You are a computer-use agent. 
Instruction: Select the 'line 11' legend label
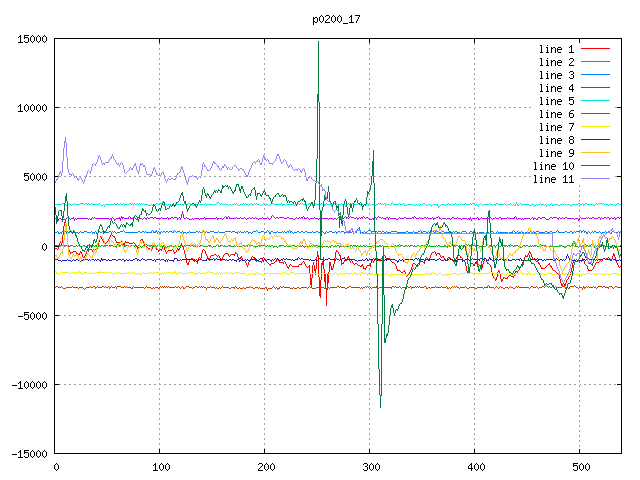click(x=553, y=179)
